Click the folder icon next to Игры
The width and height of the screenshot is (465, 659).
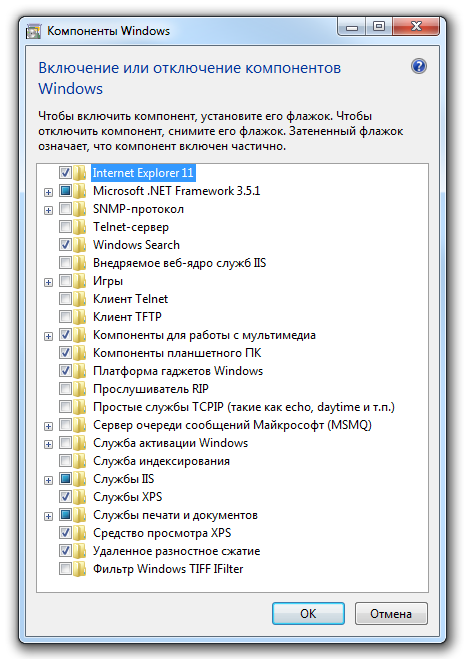[x=79, y=281]
